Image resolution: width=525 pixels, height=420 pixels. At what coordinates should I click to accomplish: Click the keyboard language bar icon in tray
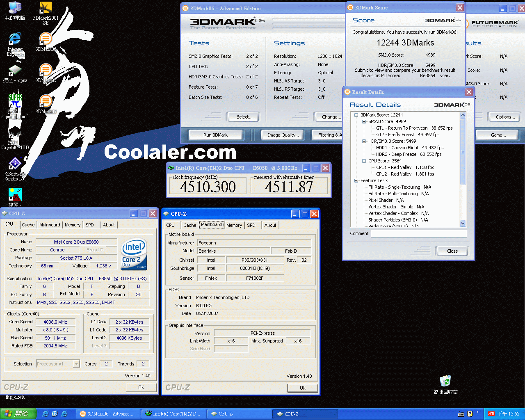coord(461,414)
